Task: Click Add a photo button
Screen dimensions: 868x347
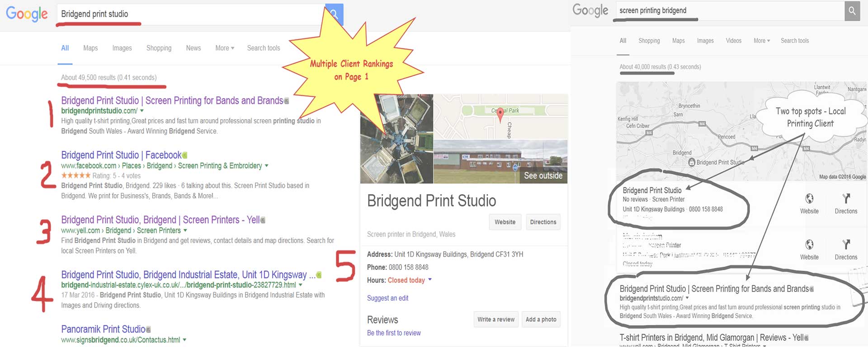Action: click(x=541, y=319)
